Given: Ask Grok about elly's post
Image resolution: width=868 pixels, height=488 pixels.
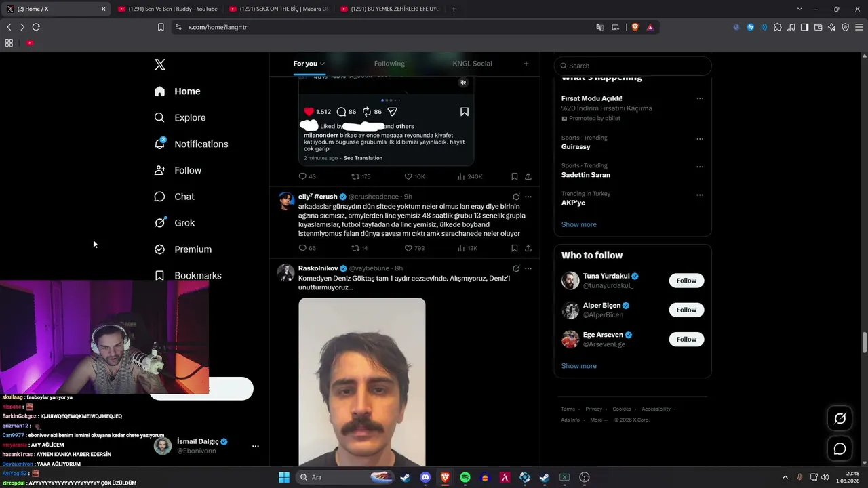Looking at the screenshot, I should pos(516,197).
